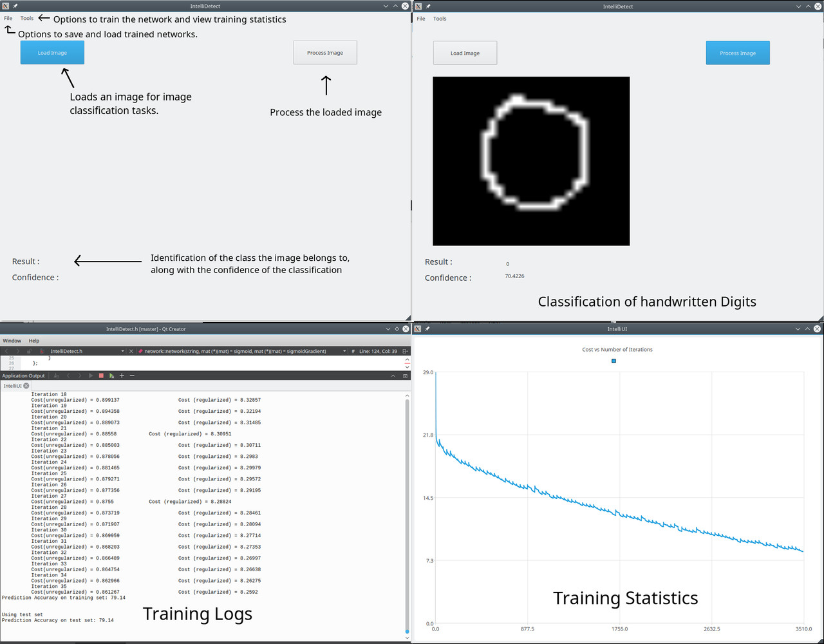Close the left IntelliDetect window
The height and width of the screenshot is (644, 824).
pyautogui.click(x=405, y=6)
